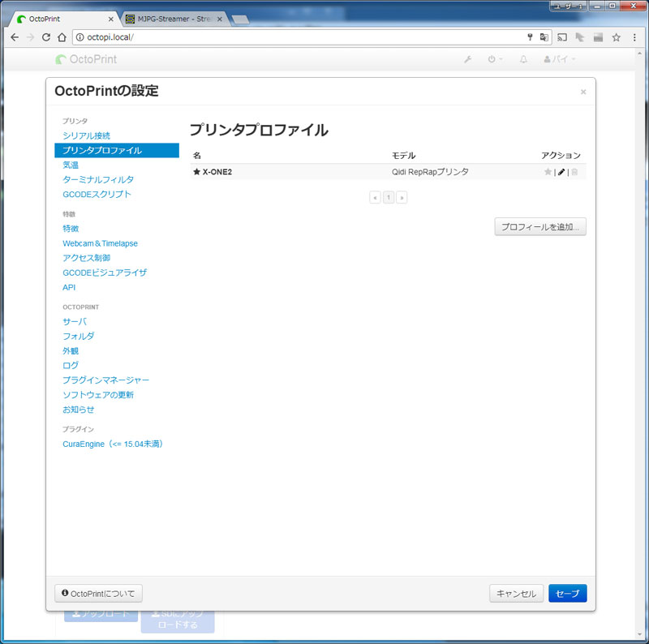The width and height of the screenshot is (649, 644).
Task: Select プリンタプロファイル in sidebar
Action: pos(117,150)
